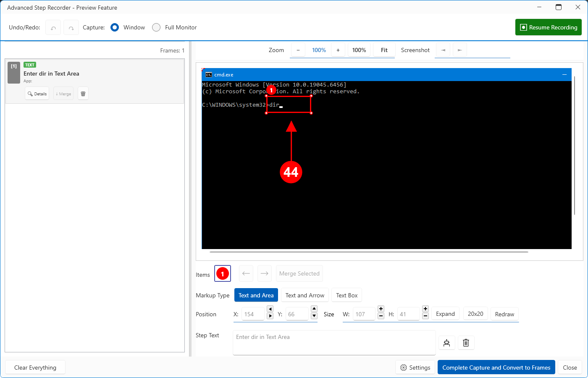Select the Window capture radio button
Screen dimensions: 588x378
[x=115, y=27]
